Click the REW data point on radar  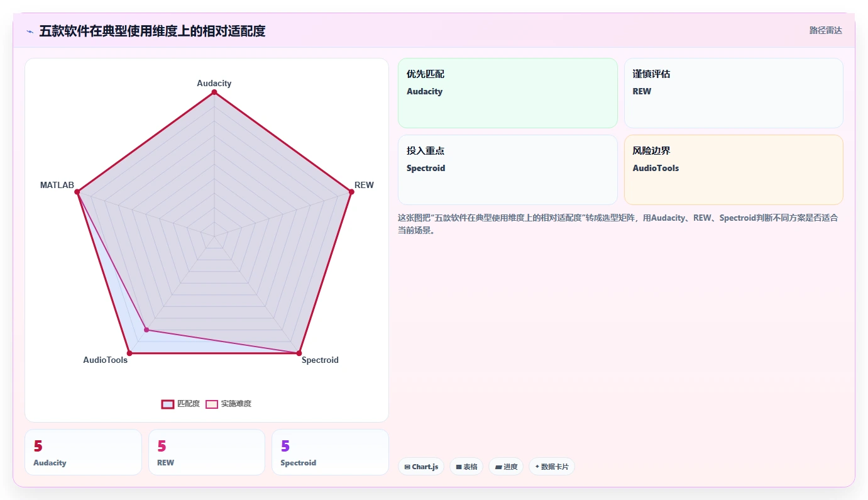tap(351, 192)
